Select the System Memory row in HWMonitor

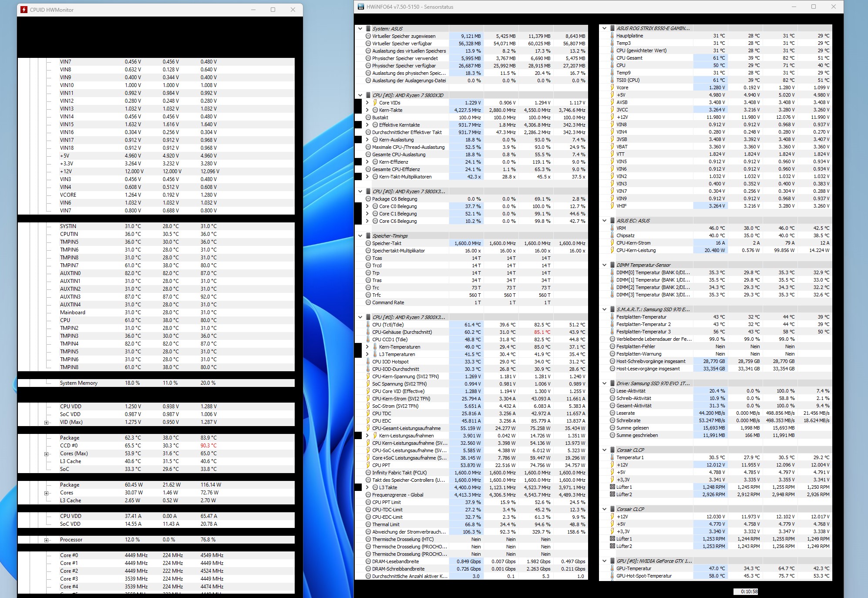point(78,383)
